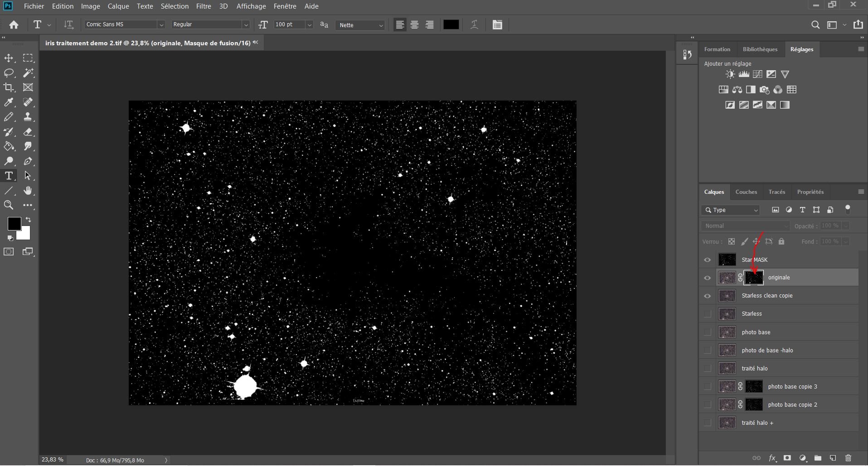Select the Paint Bucket tool
868x466 pixels.
9,146
